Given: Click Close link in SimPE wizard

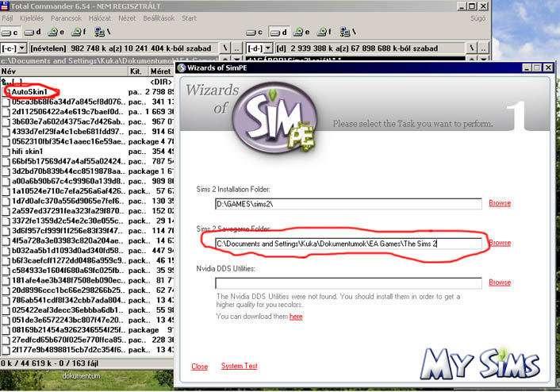Looking at the screenshot, I should [x=199, y=367].
